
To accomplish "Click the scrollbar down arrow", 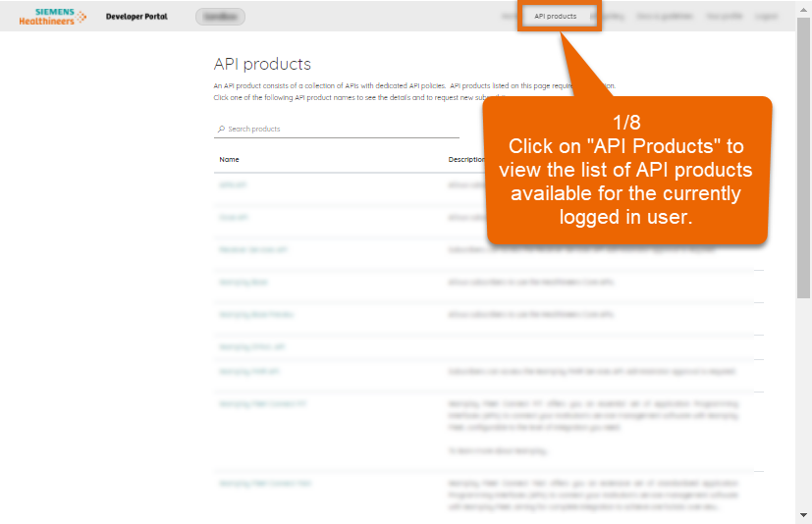I will click(804, 515).
